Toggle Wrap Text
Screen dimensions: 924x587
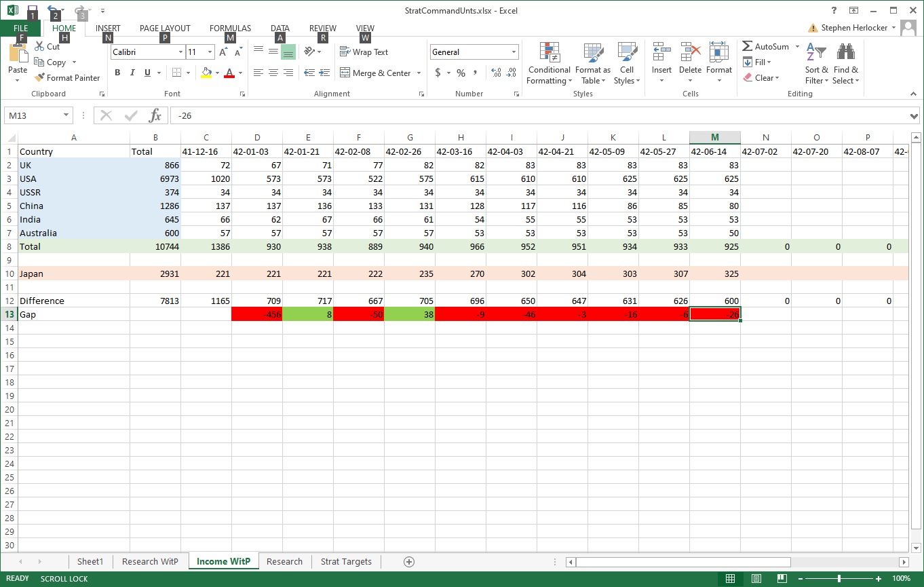[x=364, y=52]
